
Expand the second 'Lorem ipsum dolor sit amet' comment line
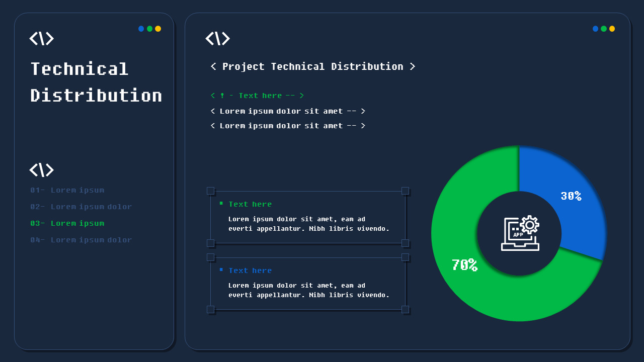pyautogui.click(x=288, y=126)
